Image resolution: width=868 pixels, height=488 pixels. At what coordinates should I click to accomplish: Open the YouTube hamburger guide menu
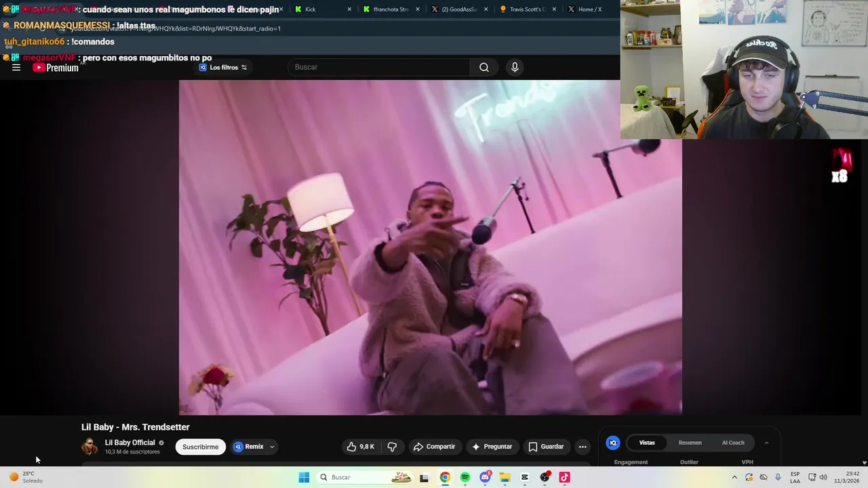coord(16,67)
